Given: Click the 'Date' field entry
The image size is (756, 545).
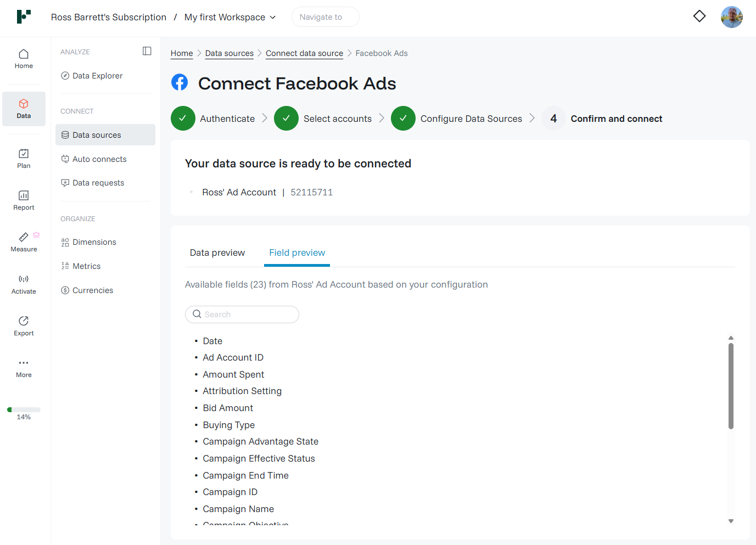Looking at the screenshot, I should (x=212, y=341).
